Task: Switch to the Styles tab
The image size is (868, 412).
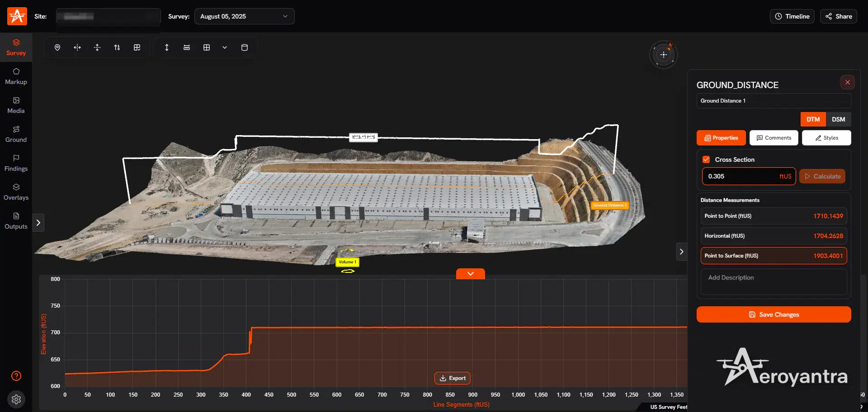Action: [826, 138]
